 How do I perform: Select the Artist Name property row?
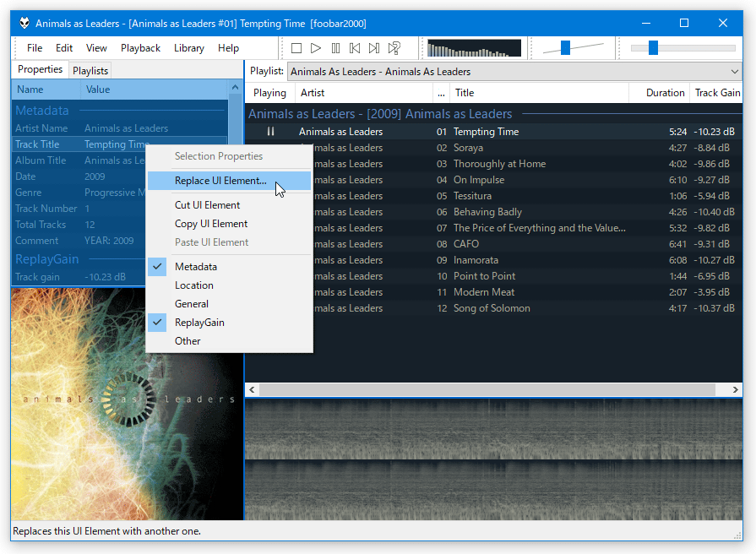point(120,128)
